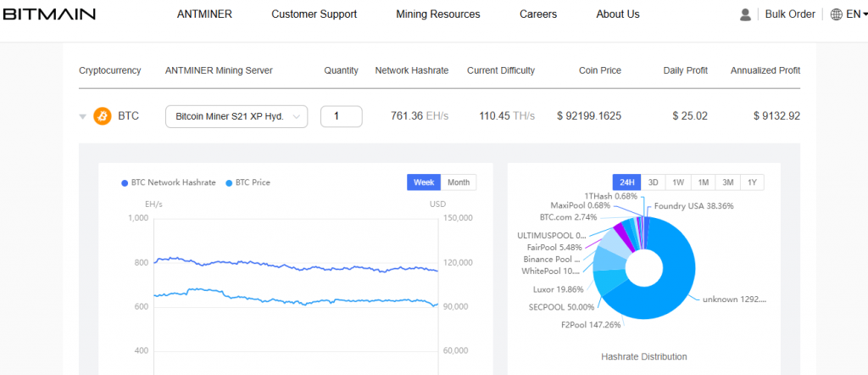Image resolution: width=868 pixels, height=375 pixels.
Task: Click the globe language icon
Action: pyautogui.click(x=836, y=14)
